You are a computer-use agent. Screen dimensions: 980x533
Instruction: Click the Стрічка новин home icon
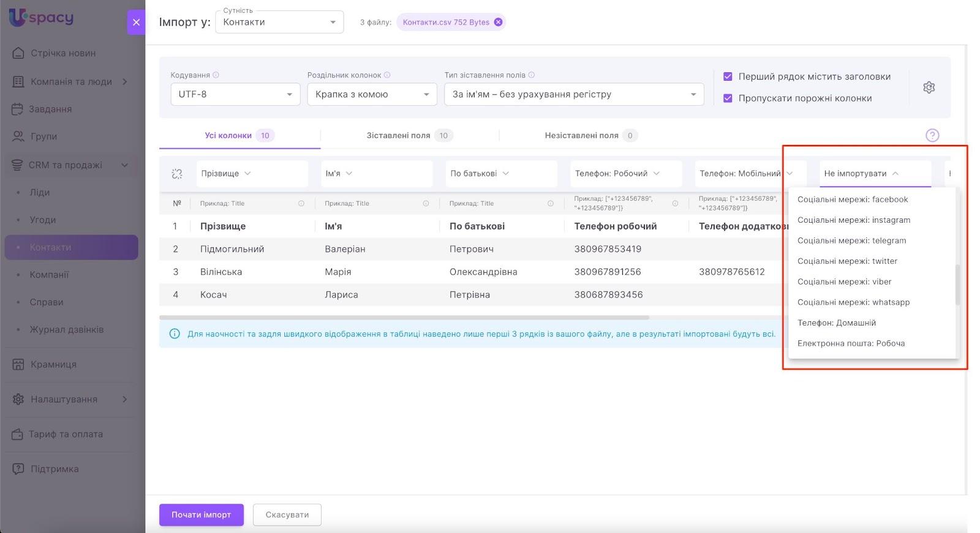(18, 53)
